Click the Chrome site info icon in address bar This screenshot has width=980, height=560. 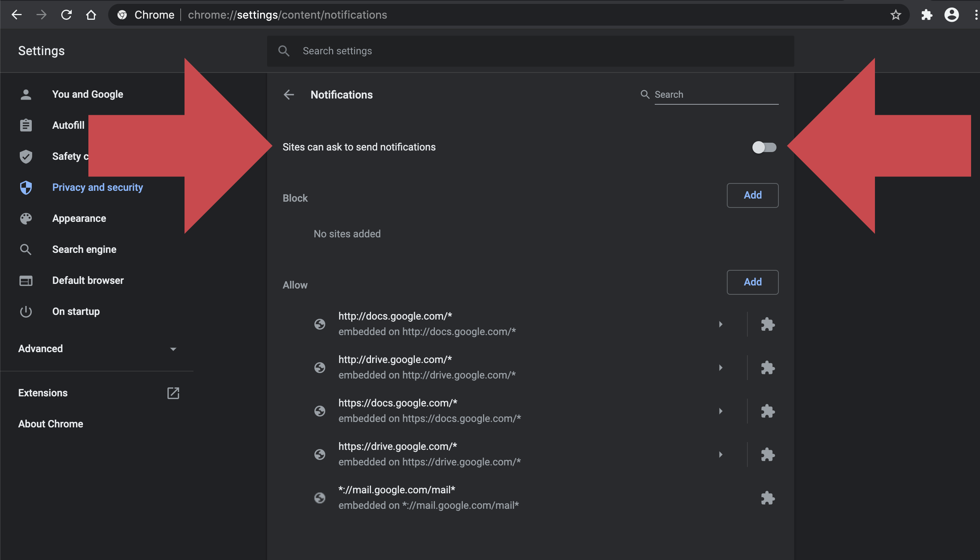click(x=122, y=15)
